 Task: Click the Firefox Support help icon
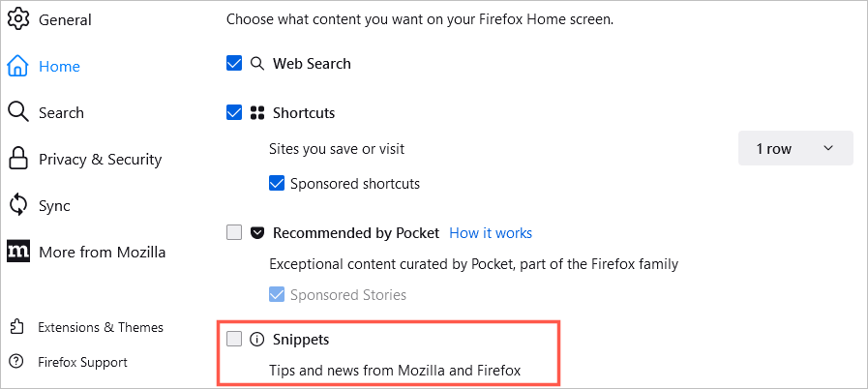(x=15, y=362)
